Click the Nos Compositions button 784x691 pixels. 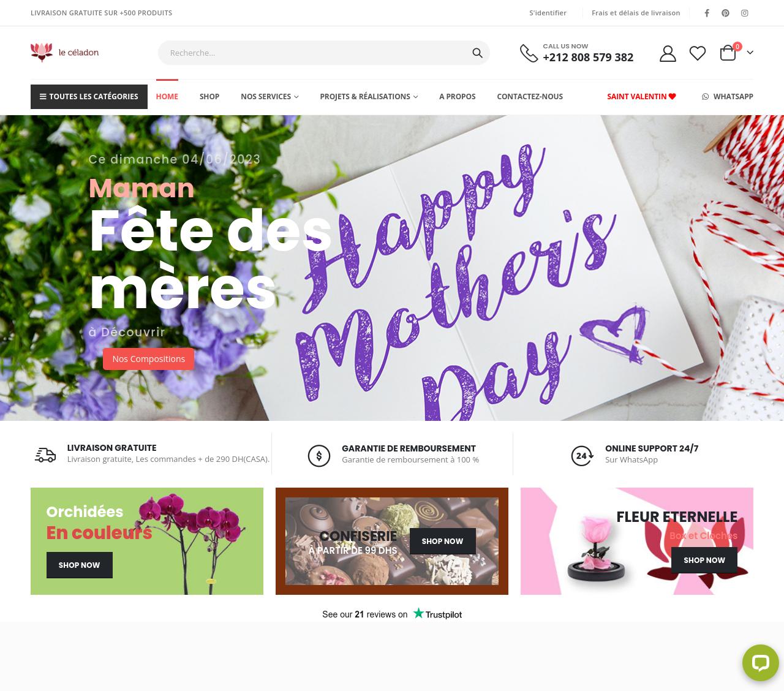point(148,359)
